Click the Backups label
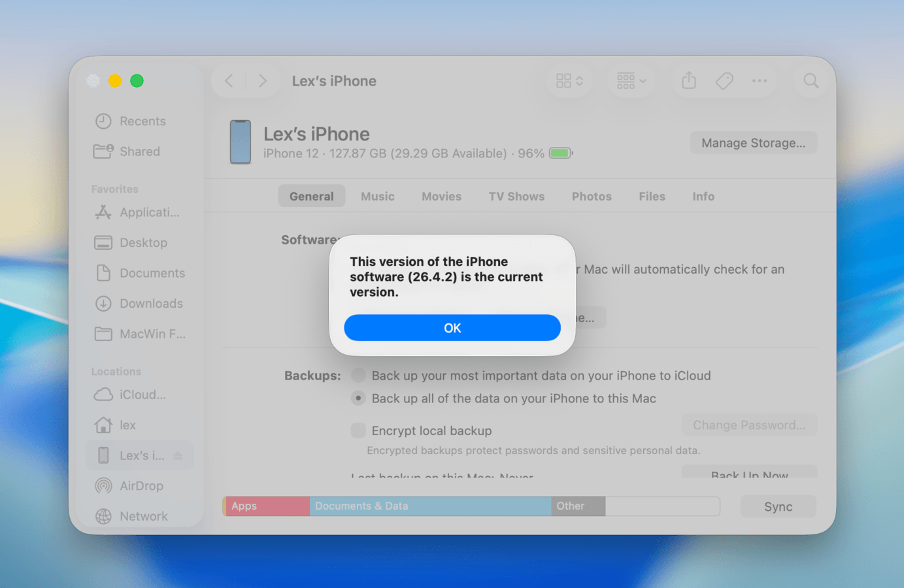 [x=312, y=376]
